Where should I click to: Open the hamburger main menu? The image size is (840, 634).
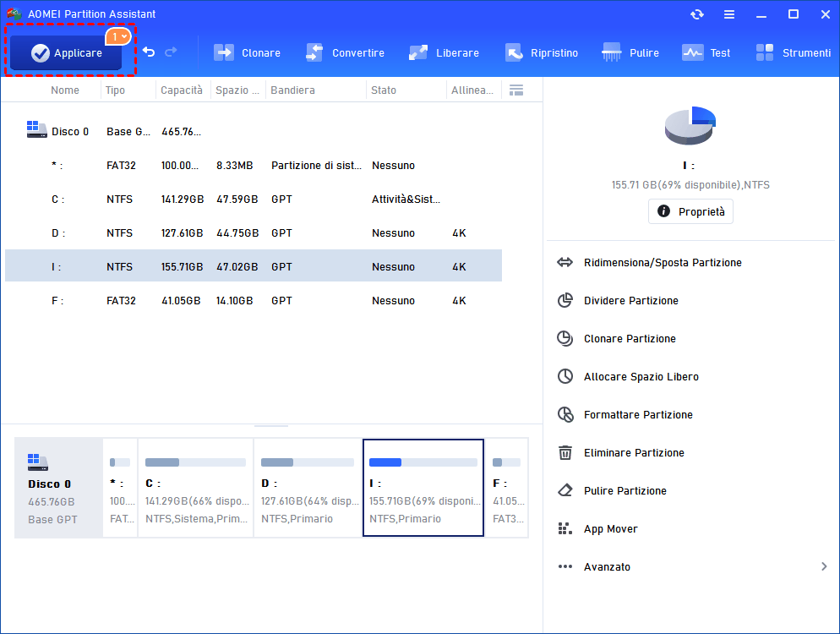point(729,14)
